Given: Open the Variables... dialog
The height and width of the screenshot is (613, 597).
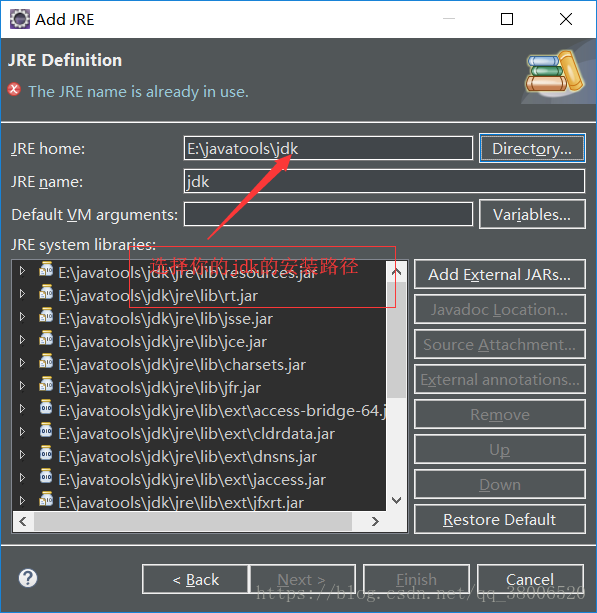Looking at the screenshot, I should click(x=532, y=214).
